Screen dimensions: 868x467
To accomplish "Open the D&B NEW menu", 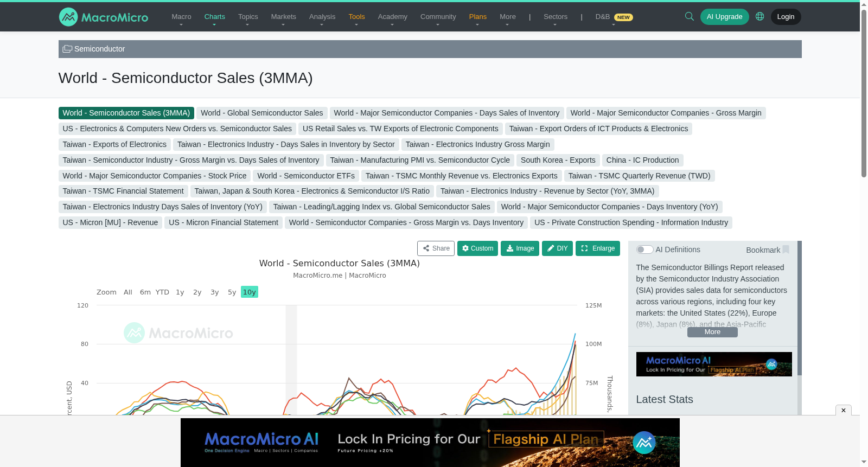I will click(x=614, y=17).
